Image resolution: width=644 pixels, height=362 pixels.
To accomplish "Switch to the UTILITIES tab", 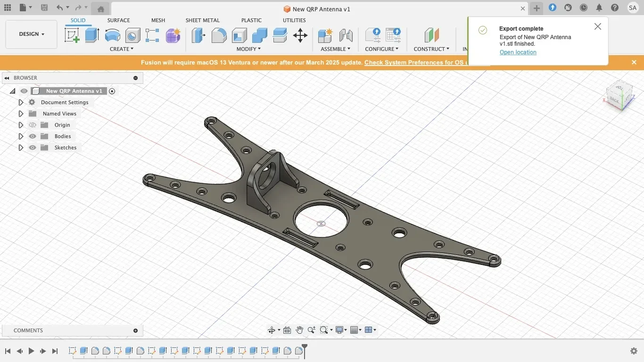I will (294, 20).
